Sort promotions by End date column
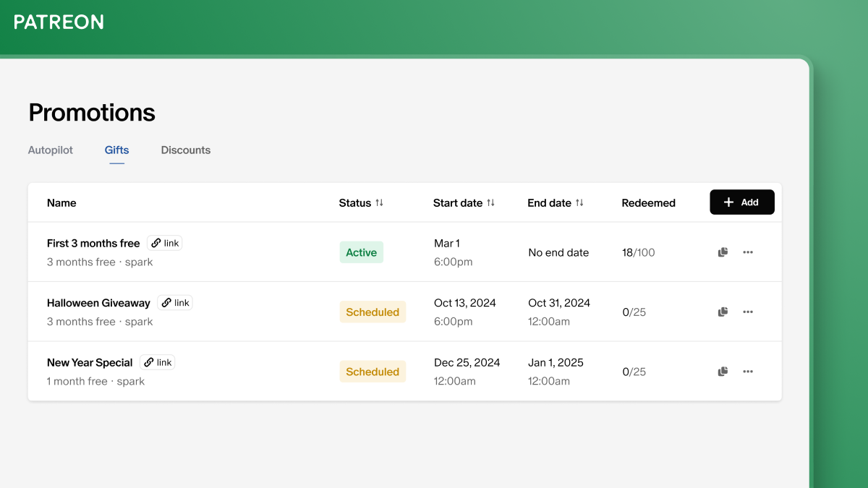Image resolution: width=868 pixels, height=488 pixels. pos(556,203)
